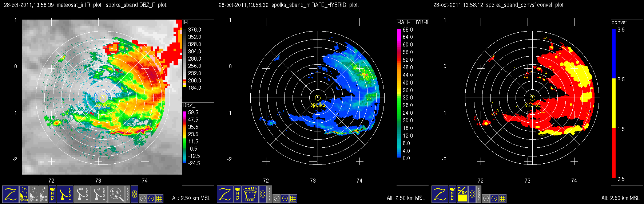Click the yellow circle icon in the RATE_HYBRID panel
This screenshot has height=204, width=644.
point(285,199)
